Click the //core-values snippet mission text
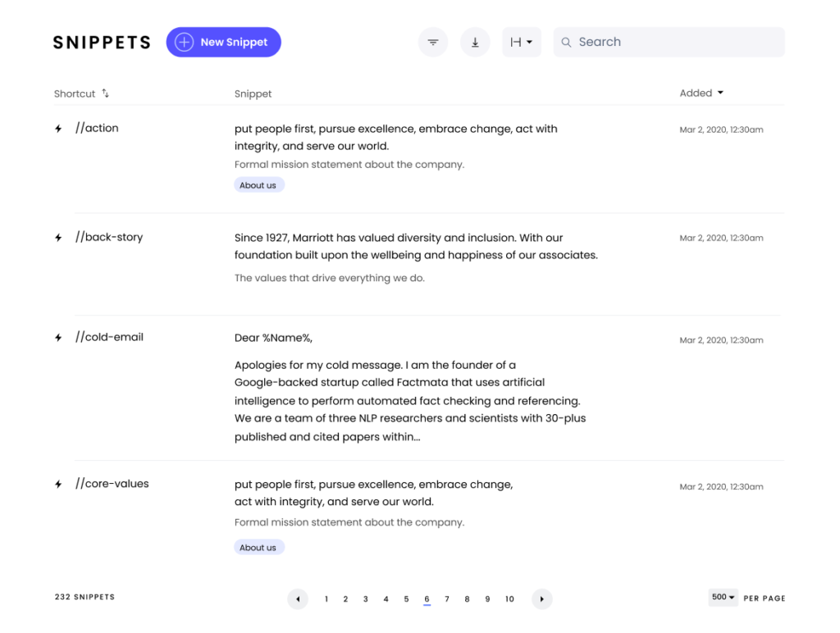The height and width of the screenshot is (633, 840). tap(373, 493)
